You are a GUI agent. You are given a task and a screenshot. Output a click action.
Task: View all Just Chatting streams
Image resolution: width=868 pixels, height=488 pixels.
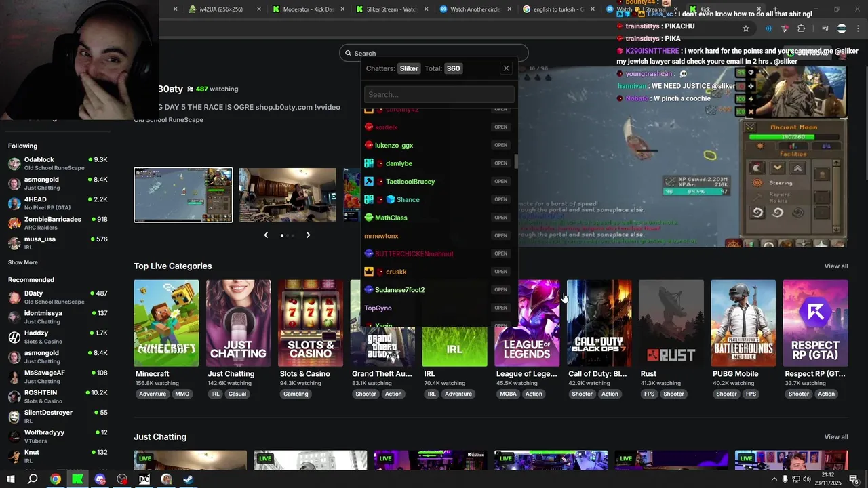[x=835, y=437]
